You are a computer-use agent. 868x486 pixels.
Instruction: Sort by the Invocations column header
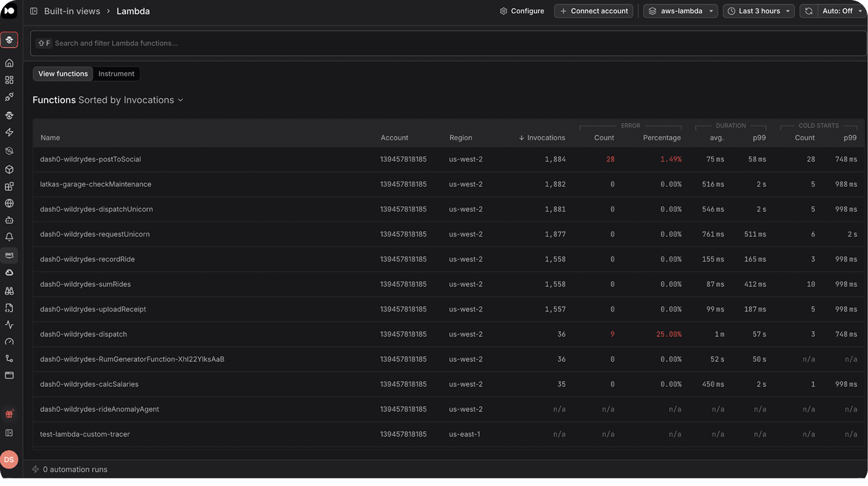[542, 138]
